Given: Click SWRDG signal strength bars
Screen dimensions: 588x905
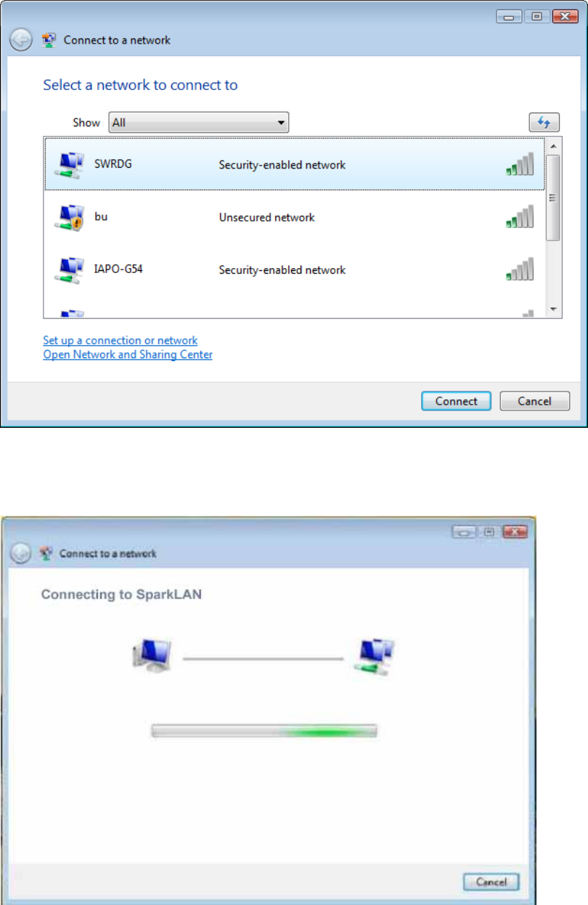Looking at the screenshot, I should 520,164.
